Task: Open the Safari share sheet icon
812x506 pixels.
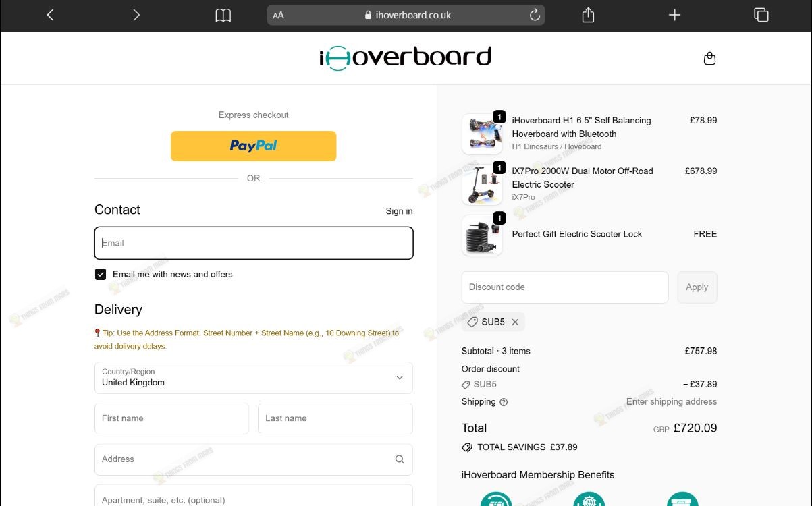Action: 588,15
